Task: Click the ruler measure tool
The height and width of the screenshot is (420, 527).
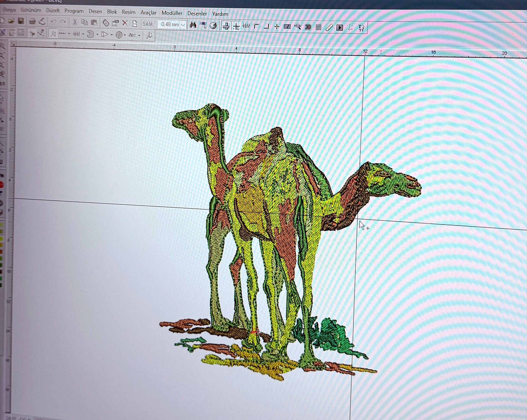Action: pos(329,27)
